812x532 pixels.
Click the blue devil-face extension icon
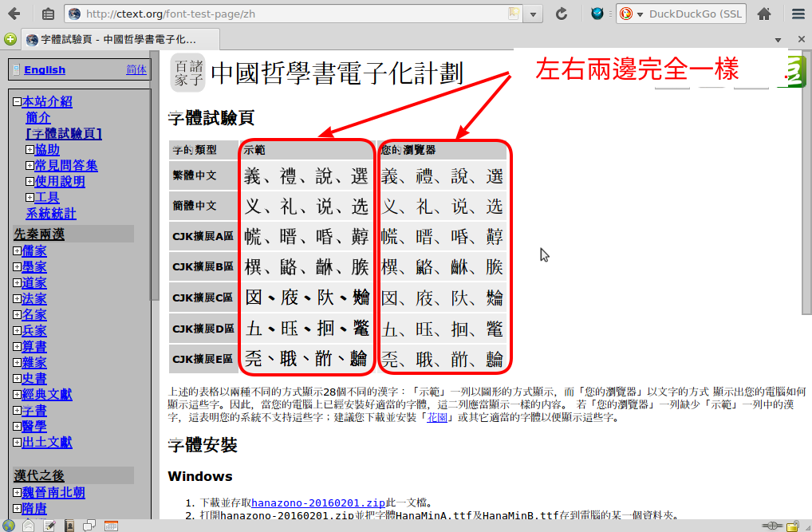click(x=597, y=14)
